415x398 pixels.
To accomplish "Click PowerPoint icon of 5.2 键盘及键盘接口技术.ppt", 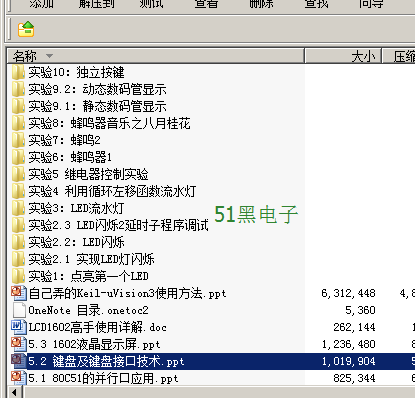I will point(19,361).
